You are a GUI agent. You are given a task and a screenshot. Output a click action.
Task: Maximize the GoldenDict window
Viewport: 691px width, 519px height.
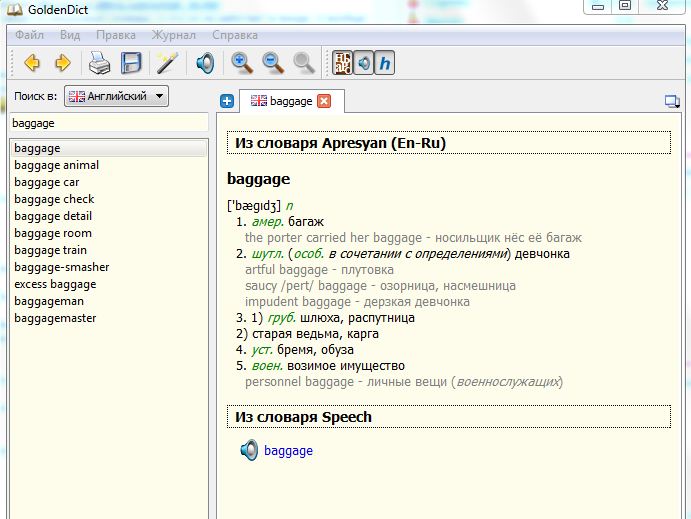pyautogui.click(x=625, y=6)
